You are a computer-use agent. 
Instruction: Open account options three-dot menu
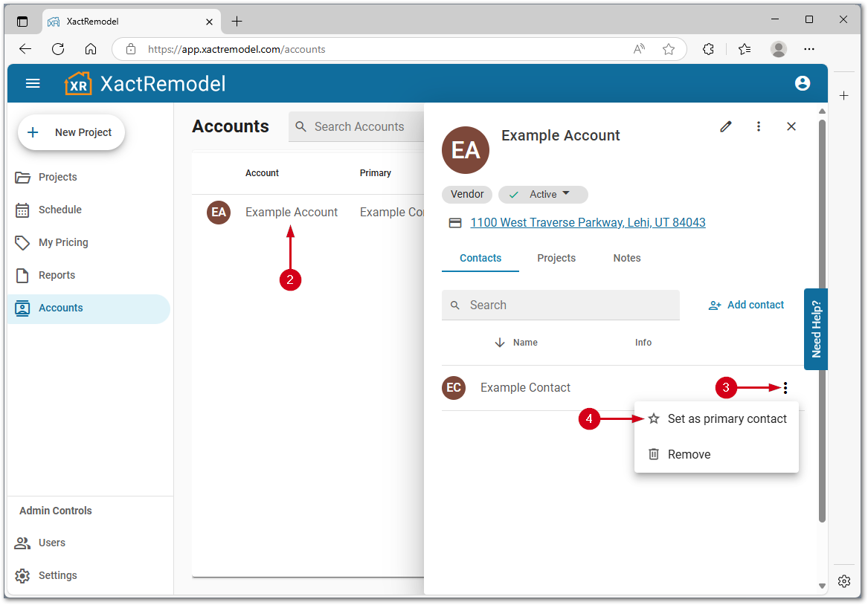point(759,126)
